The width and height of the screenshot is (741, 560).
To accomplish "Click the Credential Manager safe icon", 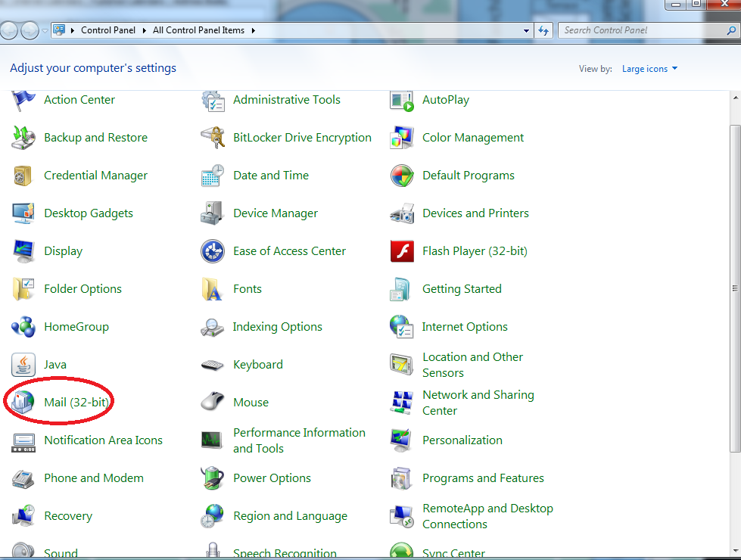I will (23, 176).
